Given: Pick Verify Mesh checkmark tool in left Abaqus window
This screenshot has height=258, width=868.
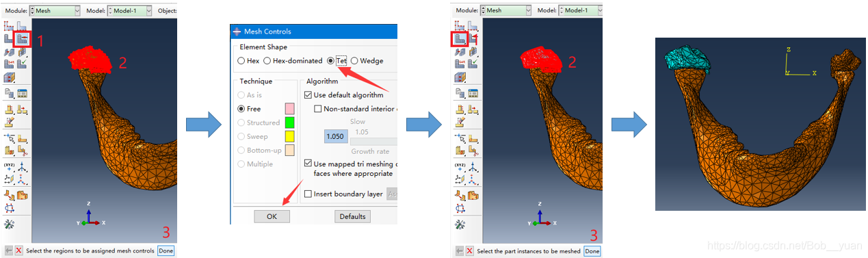Looking at the screenshot, I should (x=21, y=64).
